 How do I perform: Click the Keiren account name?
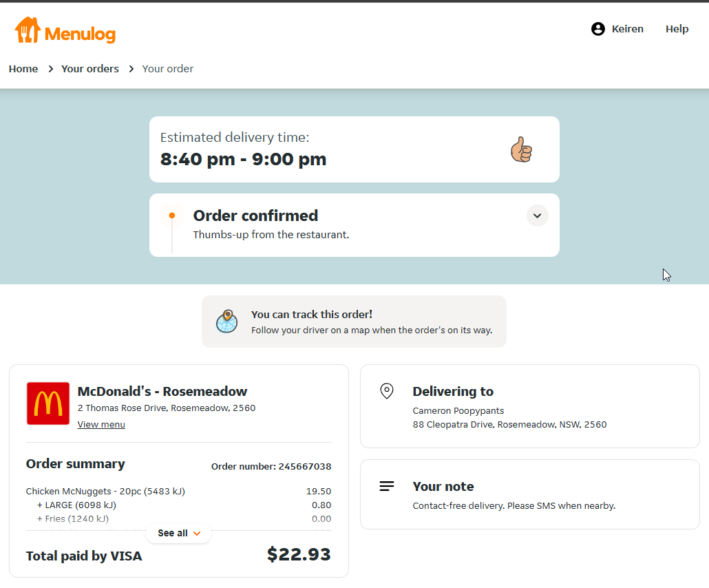[627, 29]
